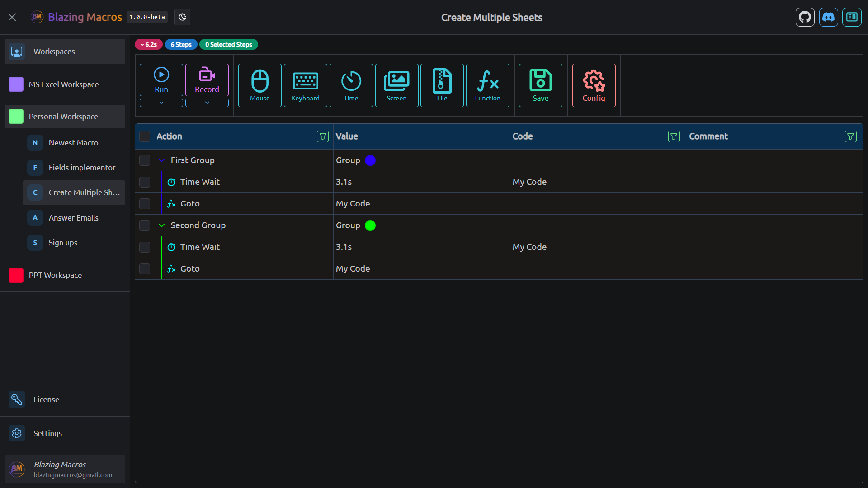Filter the Code column
868x488 pixels.
(674, 136)
